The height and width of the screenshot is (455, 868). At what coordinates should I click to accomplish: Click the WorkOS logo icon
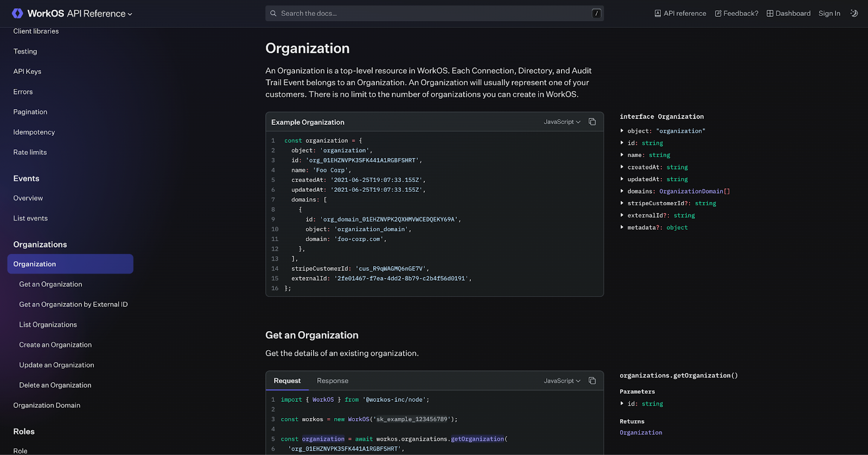tap(17, 14)
